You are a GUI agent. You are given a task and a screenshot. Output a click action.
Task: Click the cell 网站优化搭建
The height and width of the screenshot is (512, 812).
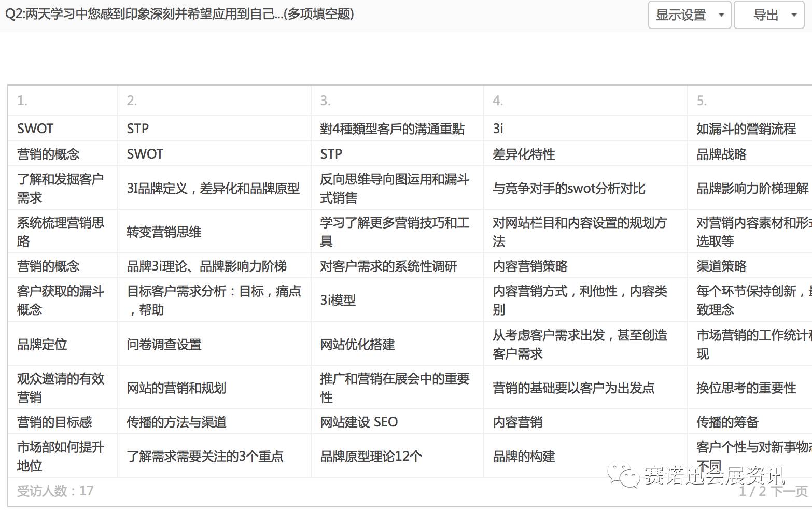(397, 344)
